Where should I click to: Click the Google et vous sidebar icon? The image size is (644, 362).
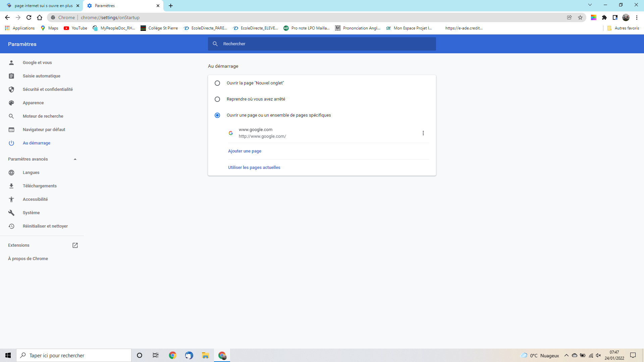(x=11, y=62)
